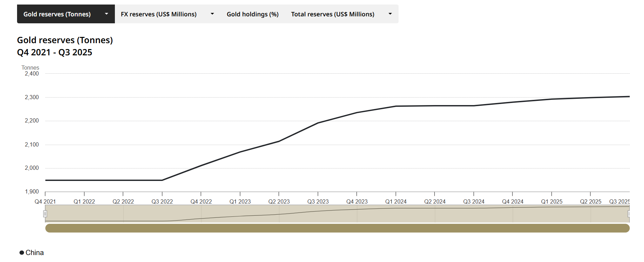Click the right range navigator handle

point(629,214)
